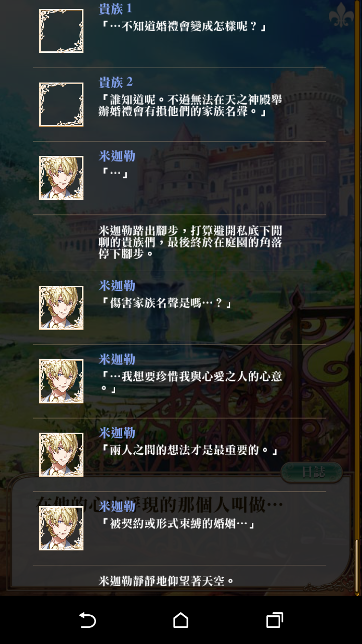The width and height of the screenshot is (362, 644).
Task: Open the Android recent apps icon
Action: (x=275, y=620)
